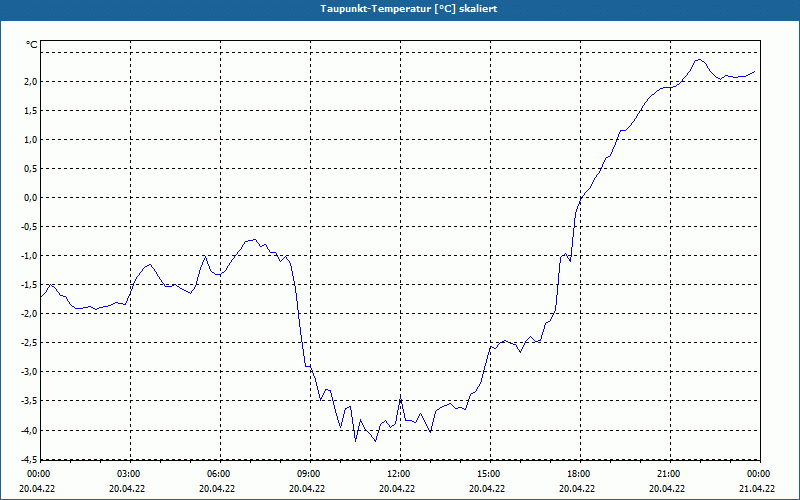This screenshot has width=800, height=500.
Task: Click the '-1,5' y-axis tick label
Action: [x=27, y=285]
